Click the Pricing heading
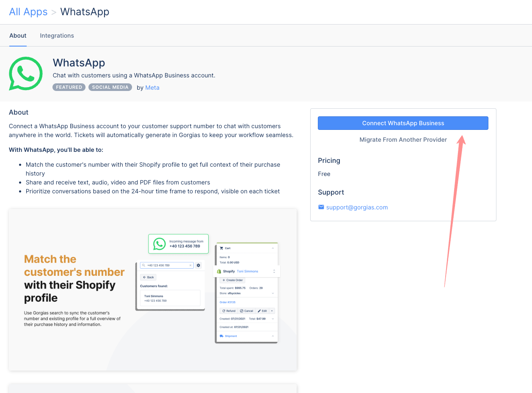The height and width of the screenshot is (393, 532). click(329, 160)
